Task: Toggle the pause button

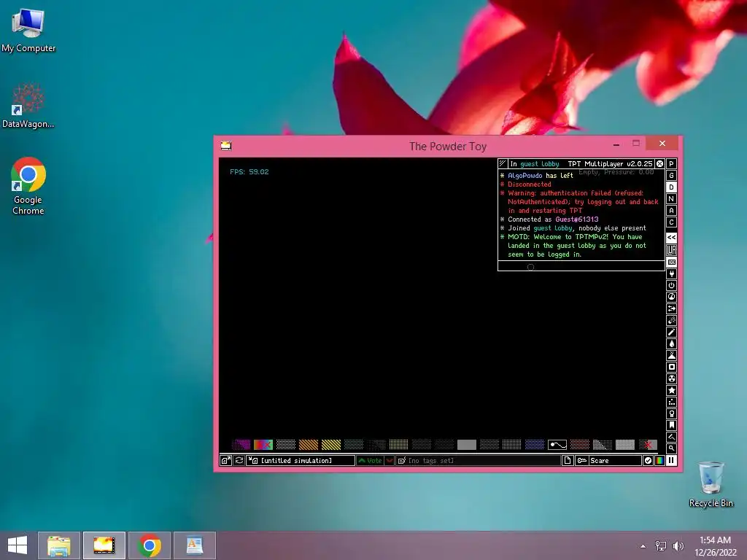Action: click(x=671, y=461)
